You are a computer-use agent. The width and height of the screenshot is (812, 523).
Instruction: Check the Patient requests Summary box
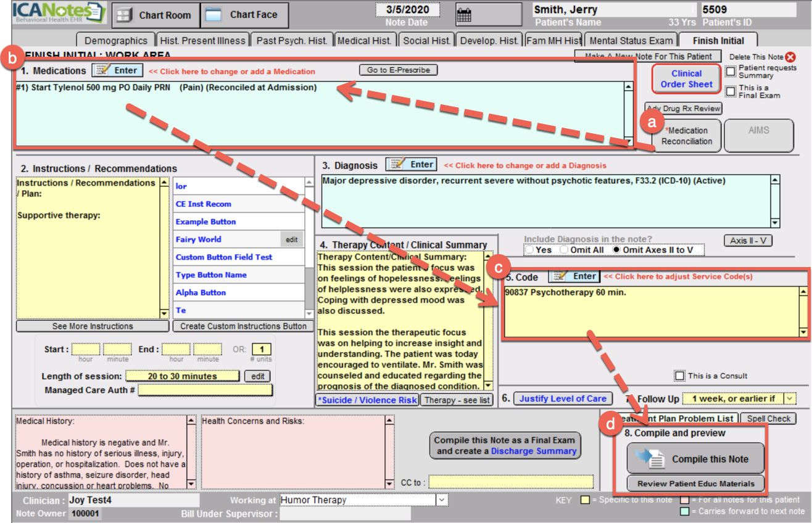click(x=731, y=72)
